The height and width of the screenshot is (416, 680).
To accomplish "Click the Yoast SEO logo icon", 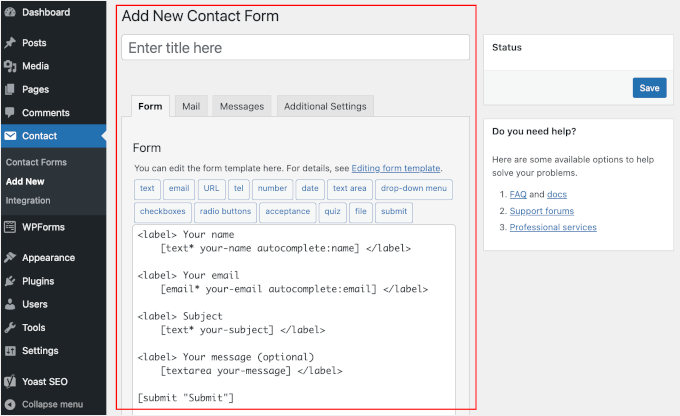I will (10, 381).
